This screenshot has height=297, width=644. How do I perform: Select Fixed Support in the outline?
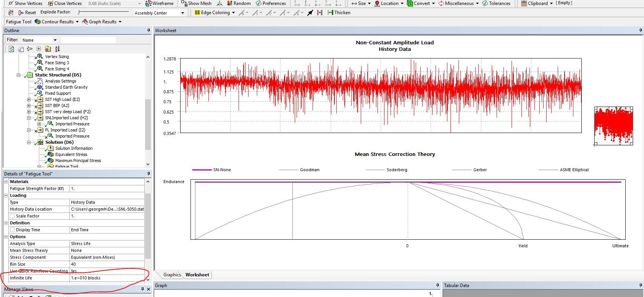click(58, 93)
